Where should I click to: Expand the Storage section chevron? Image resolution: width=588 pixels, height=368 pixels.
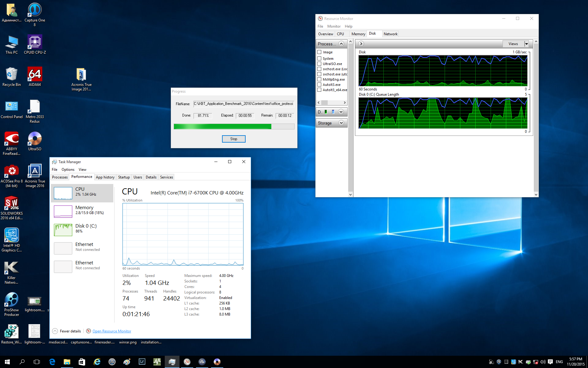coord(341,123)
